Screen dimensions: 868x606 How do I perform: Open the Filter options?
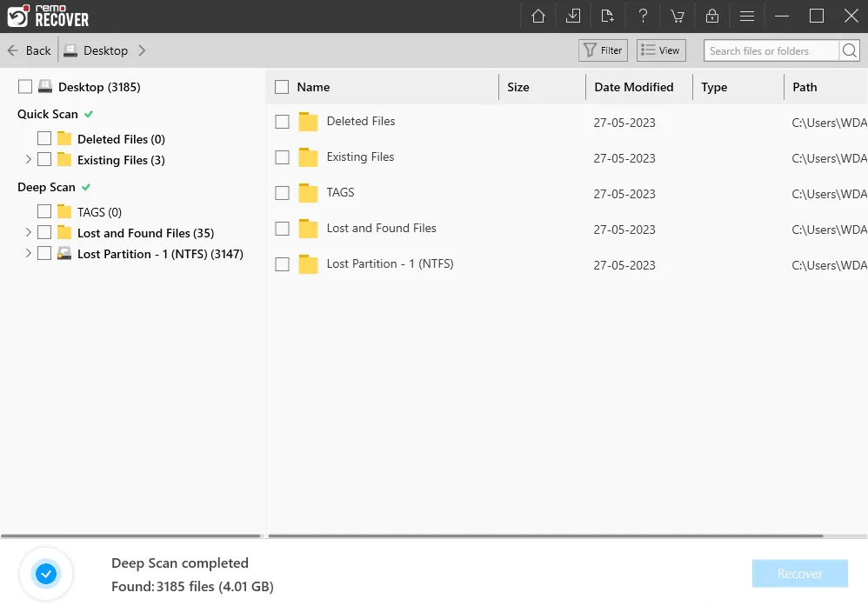tap(603, 50)
